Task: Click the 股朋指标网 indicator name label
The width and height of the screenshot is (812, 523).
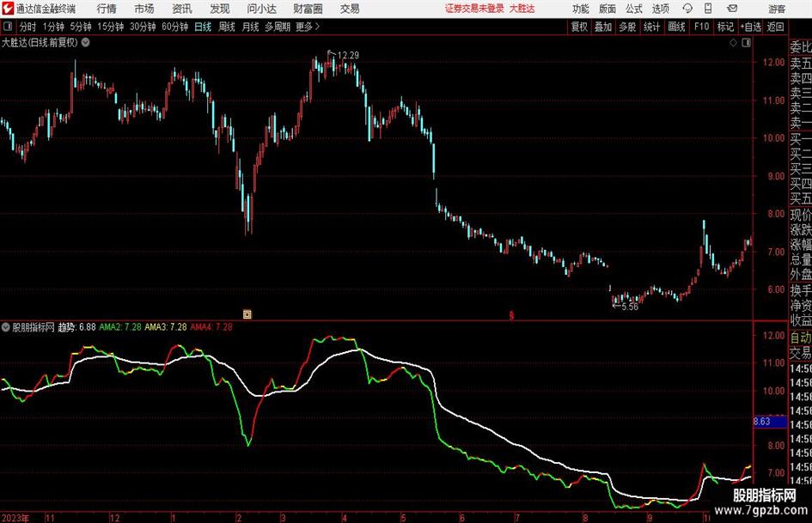Action: click(x=34, y=327)
